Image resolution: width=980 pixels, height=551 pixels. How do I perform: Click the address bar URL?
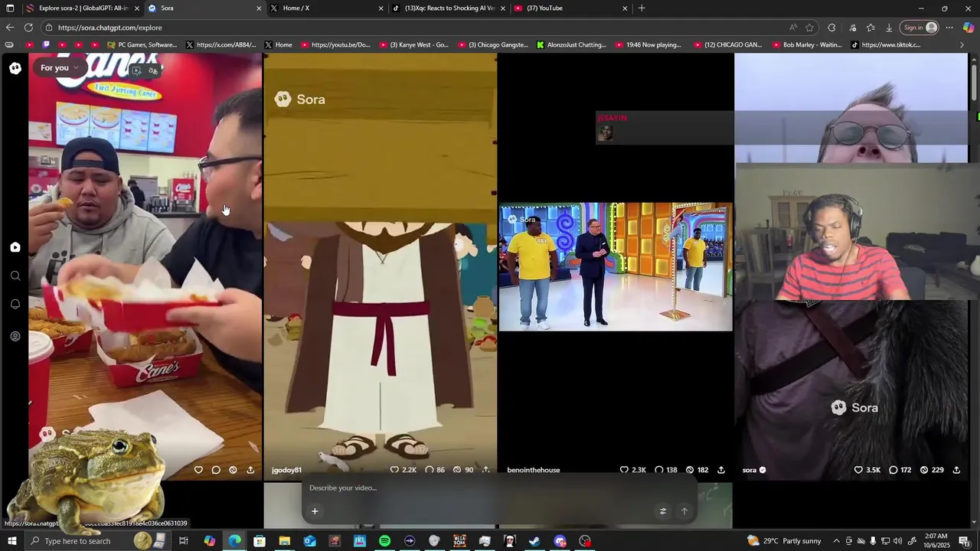click(109, 28)
